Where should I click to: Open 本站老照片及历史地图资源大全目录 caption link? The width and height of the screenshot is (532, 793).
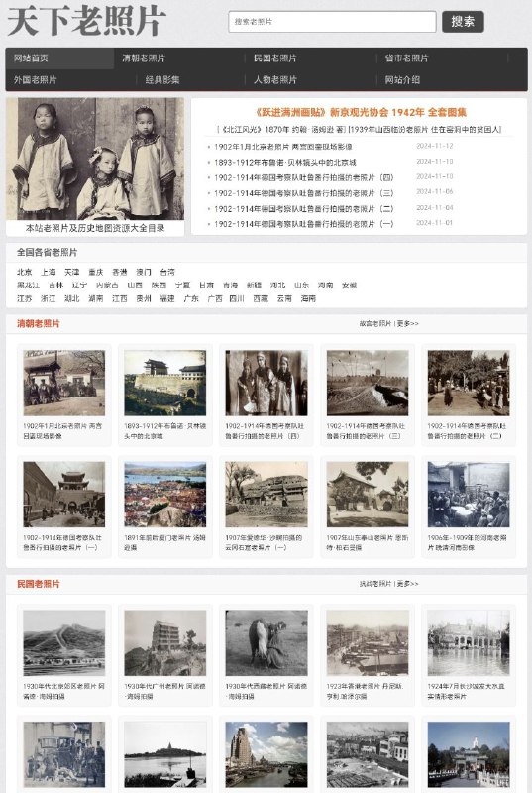pyautogui.click(x=95, y=228)
